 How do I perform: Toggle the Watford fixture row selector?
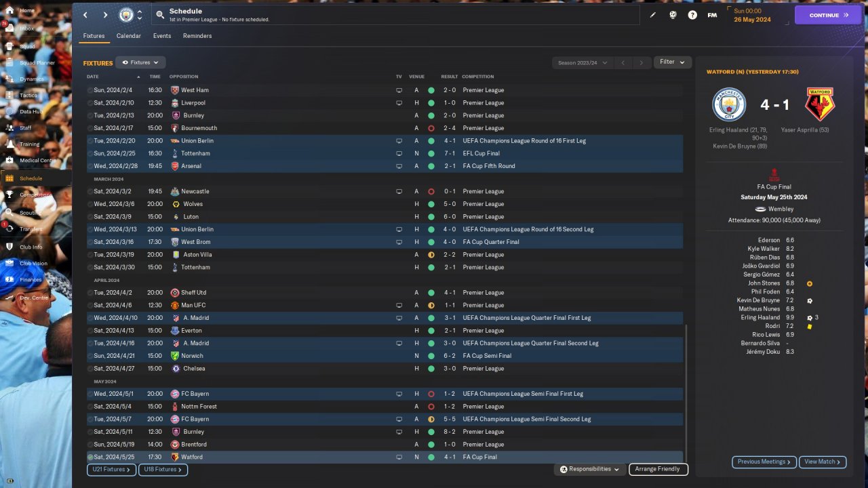coord(90,457)
